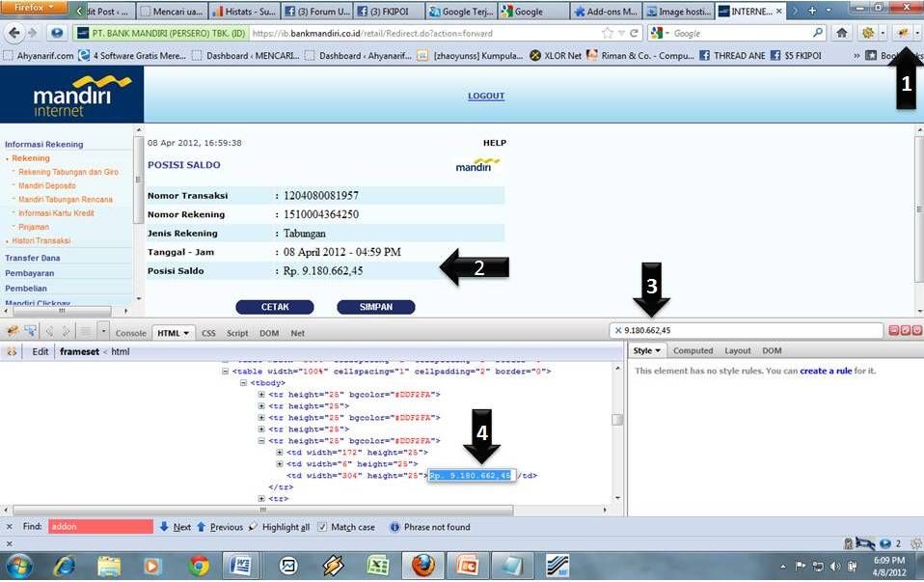Open the orange Firefox menu button
Viewport: 924px width, 582px height.
(x=34, y=8)
